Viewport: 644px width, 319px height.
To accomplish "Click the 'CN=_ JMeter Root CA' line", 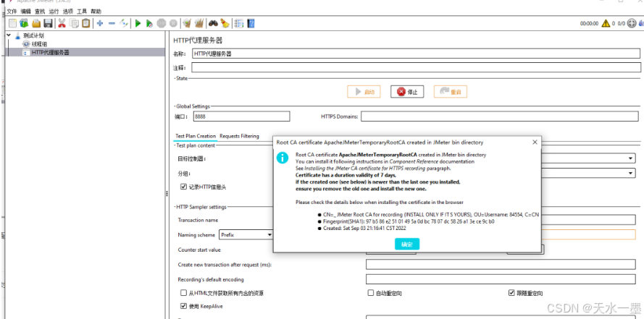I will click(x=431, y=214).
